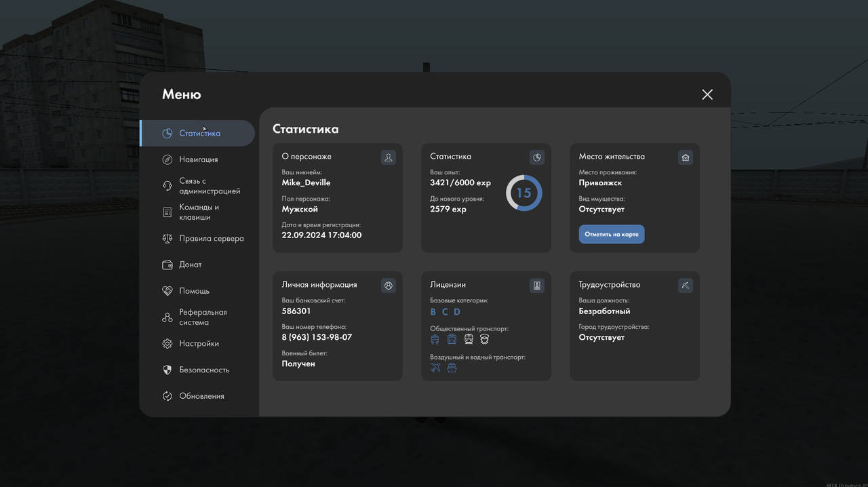Click the scales icon for Правила сервера

tap(167, 239)
